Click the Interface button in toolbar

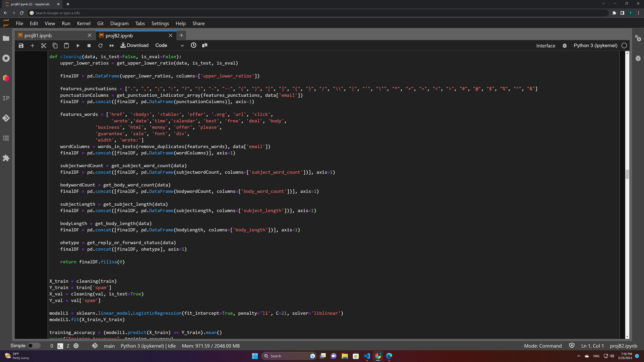click(546, 46)
